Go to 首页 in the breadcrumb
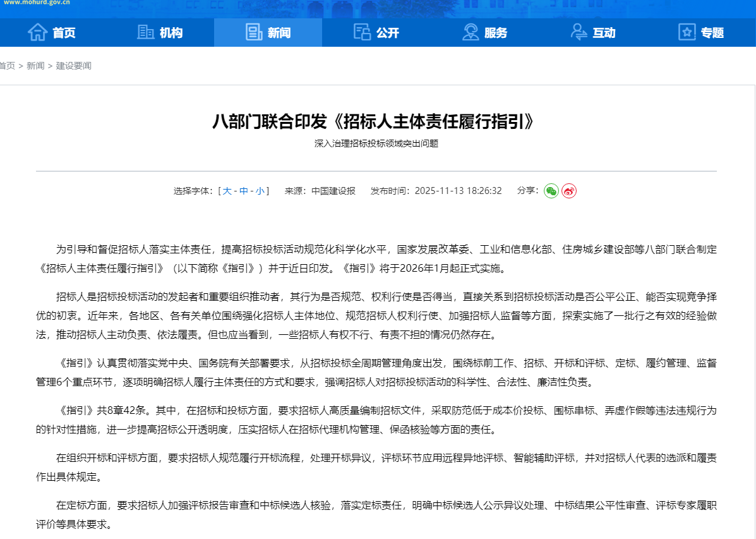Image resolution: width=756 pixels, height=539 pixels. (x=7, y=66)
